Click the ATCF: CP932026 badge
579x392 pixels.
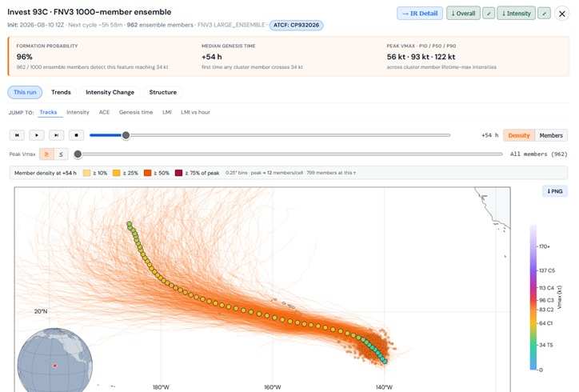coord(296,25)
